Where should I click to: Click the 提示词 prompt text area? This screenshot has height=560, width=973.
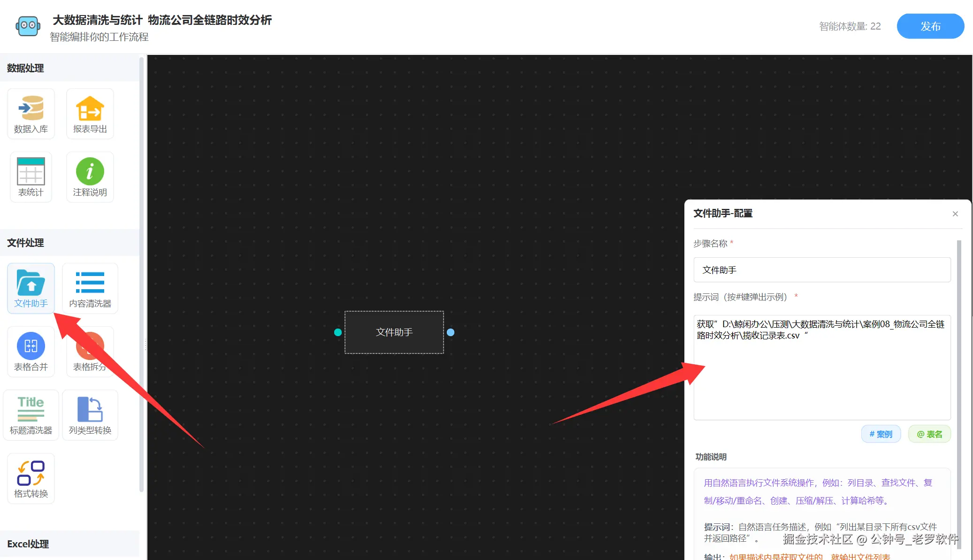tap(822, 368)
